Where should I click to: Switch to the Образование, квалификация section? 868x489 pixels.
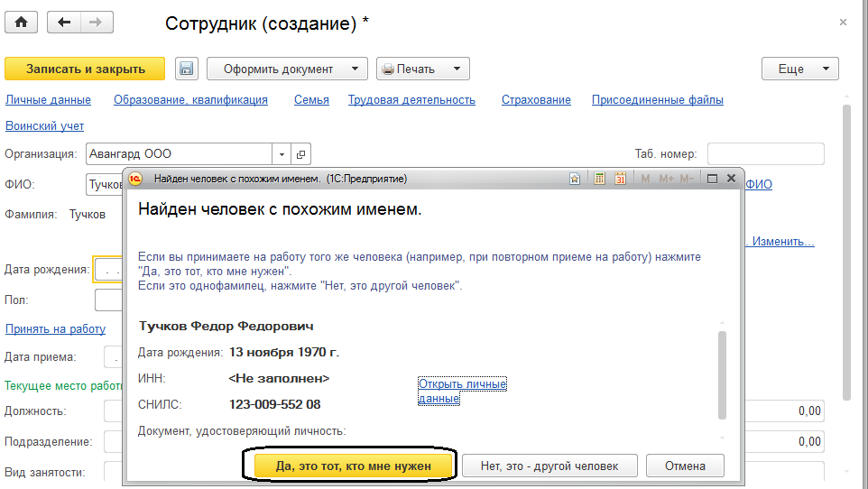pyautogui.click(x=190, y=100)
